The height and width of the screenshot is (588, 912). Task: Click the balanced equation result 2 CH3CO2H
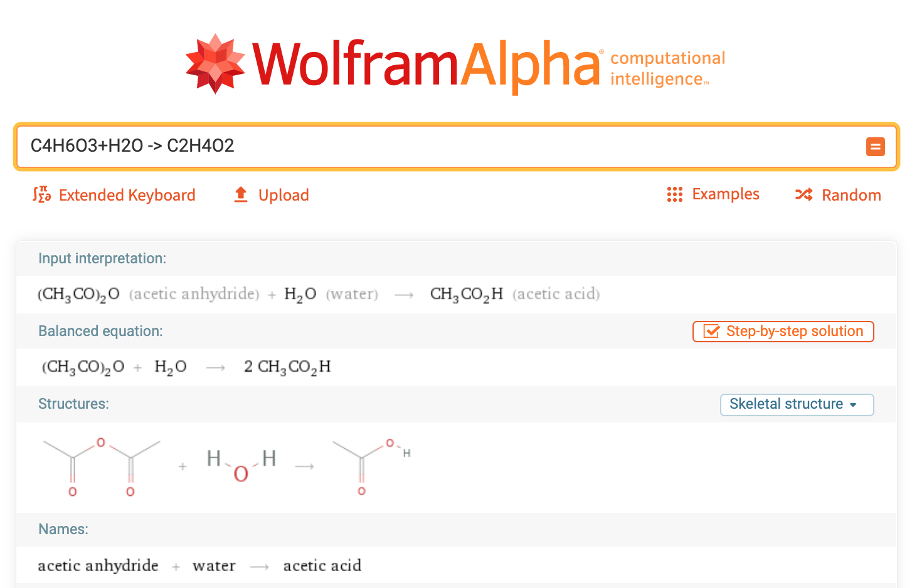[x=287, y=367]
